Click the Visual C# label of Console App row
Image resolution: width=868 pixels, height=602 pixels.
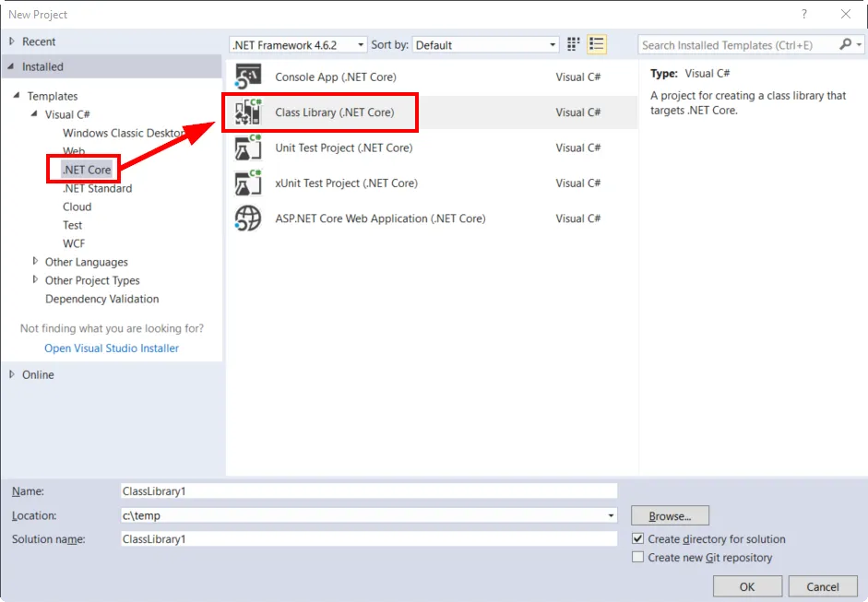[x=578, y=77]
